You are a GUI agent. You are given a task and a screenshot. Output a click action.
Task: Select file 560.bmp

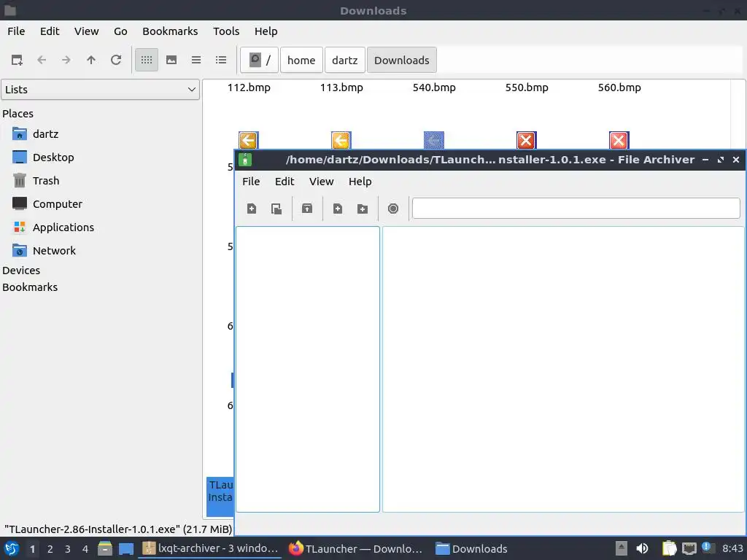[x=619, y=87]
